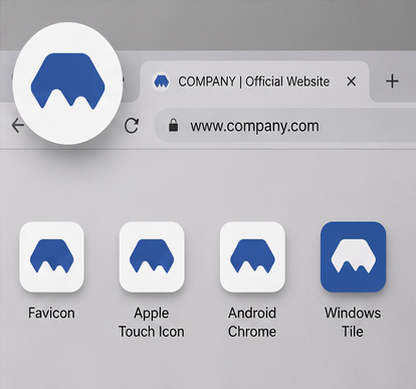Click the Android Chrome text label
The width and height of the screenshot is (416, 389).
tap(252, 322)
